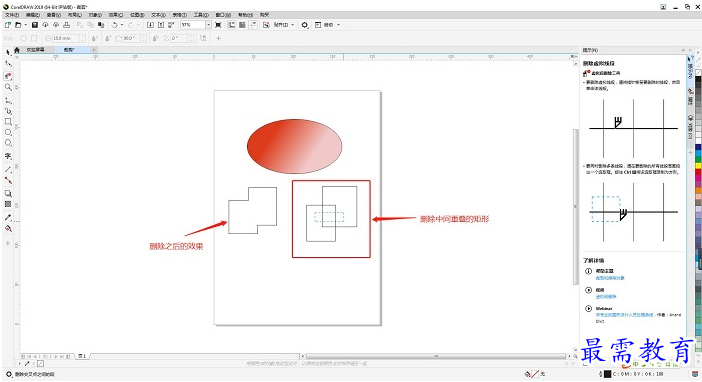
Task: Select the Virtual Segment Delete tool
Action: coord(8,76)
